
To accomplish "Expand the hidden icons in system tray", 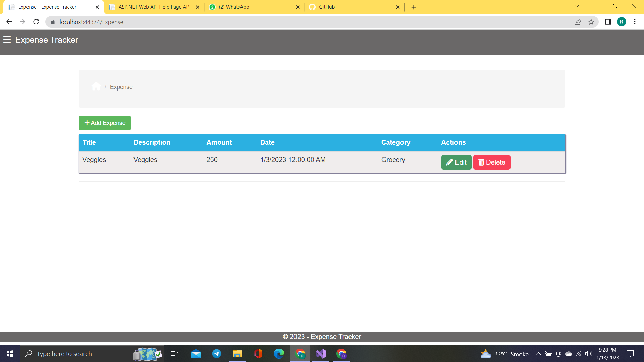I will click(x=538, y=354).
